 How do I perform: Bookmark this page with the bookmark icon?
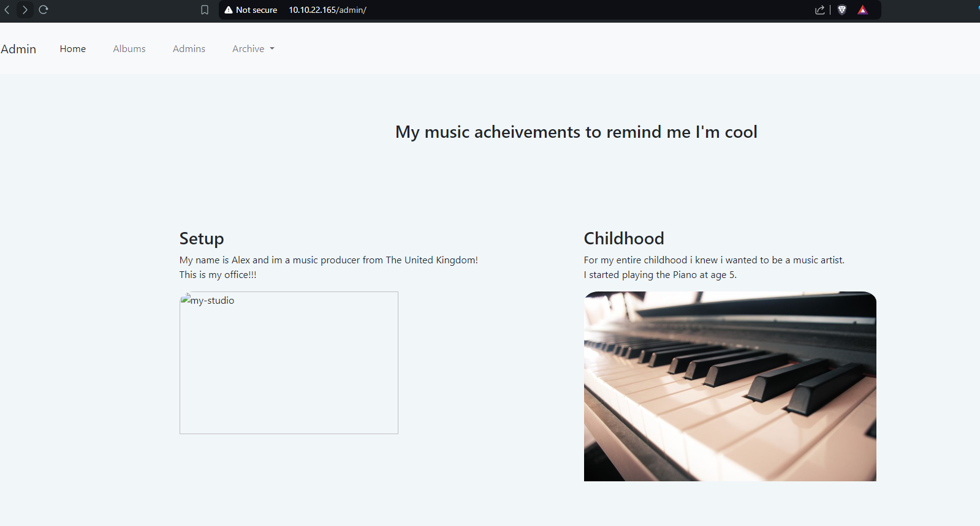tap(205, 10)
